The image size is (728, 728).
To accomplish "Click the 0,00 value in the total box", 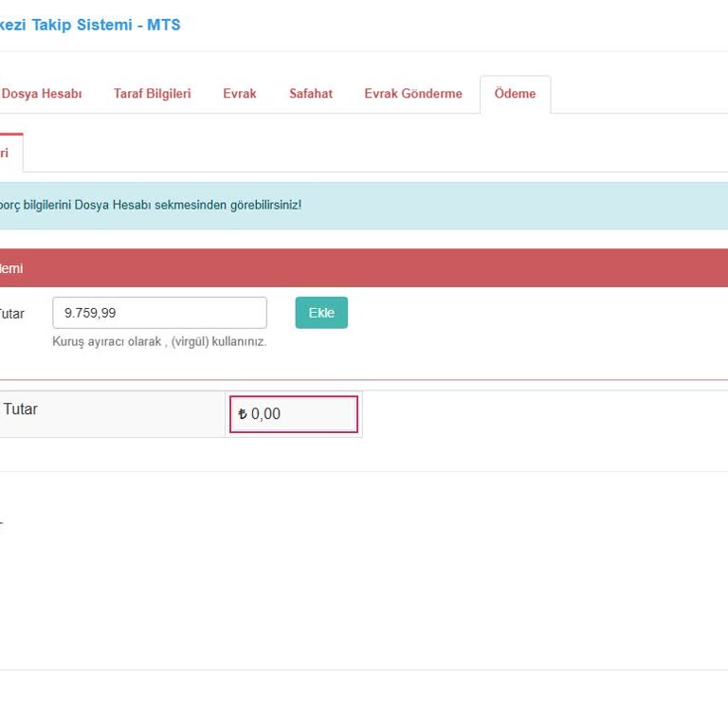I will [x=266, y=414].
